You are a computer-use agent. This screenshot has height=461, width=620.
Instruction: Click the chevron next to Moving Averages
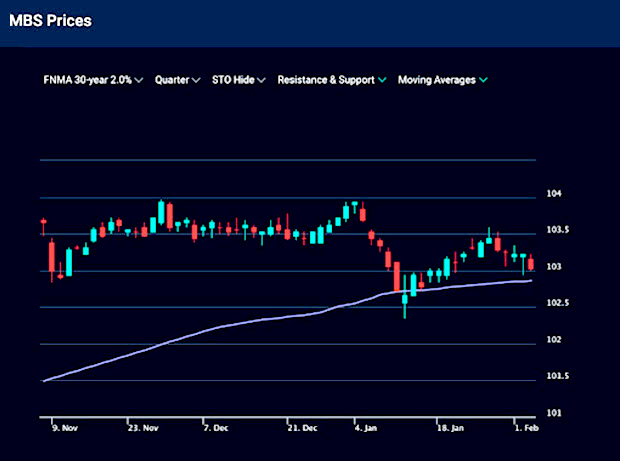point(484,79)
